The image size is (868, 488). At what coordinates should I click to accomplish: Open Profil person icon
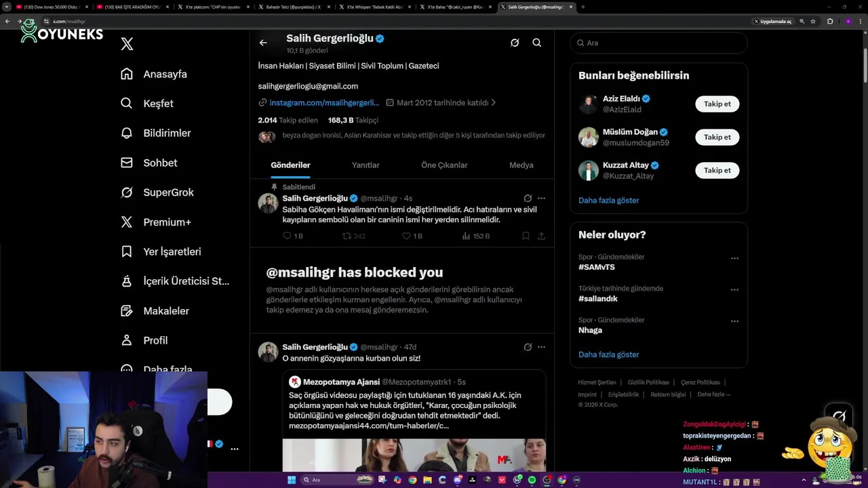coord(127,340)
